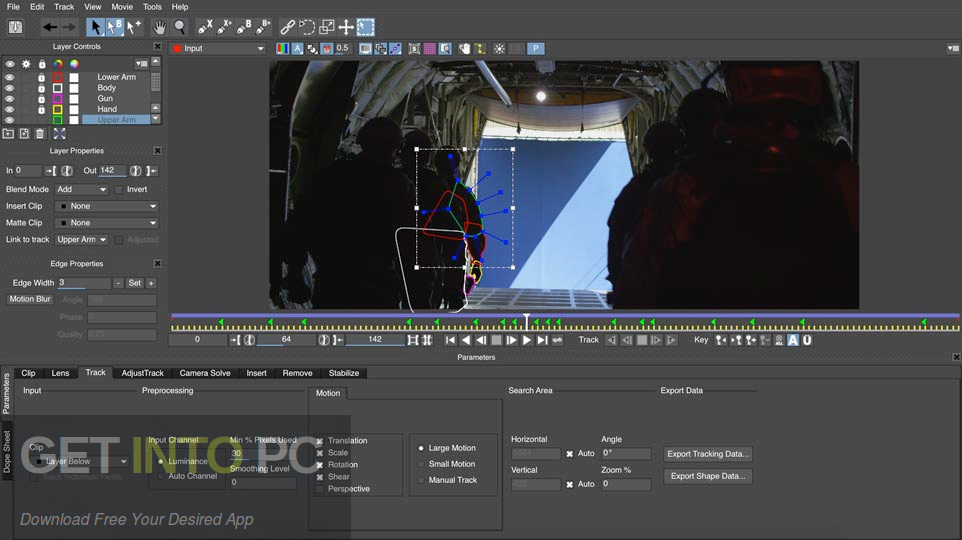
Task: Open File menu
Action: (x=13, y=7)
